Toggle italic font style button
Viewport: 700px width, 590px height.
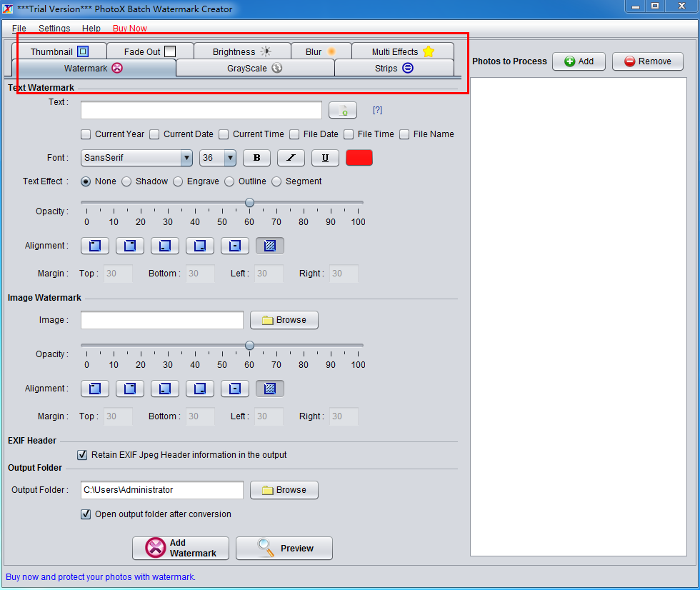291,158
